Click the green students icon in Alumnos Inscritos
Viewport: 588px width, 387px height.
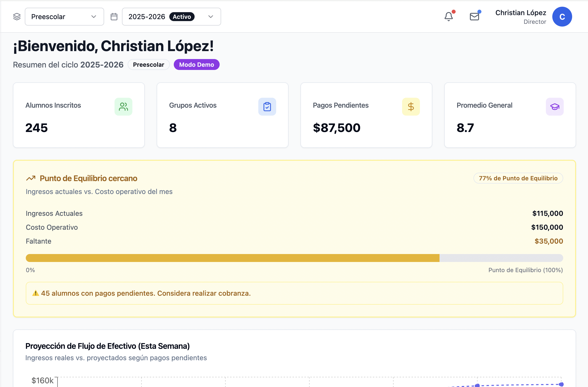tap(123, 107)
